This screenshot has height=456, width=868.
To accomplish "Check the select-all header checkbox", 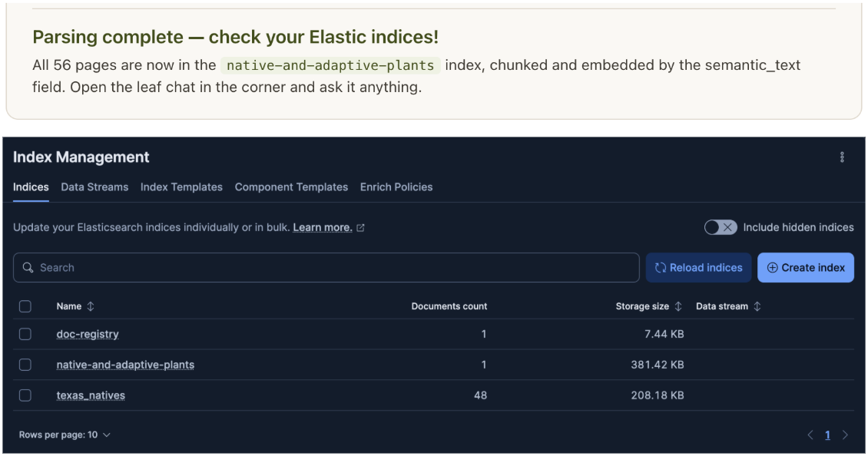I will pyautogui.click(x=25, y=306).
